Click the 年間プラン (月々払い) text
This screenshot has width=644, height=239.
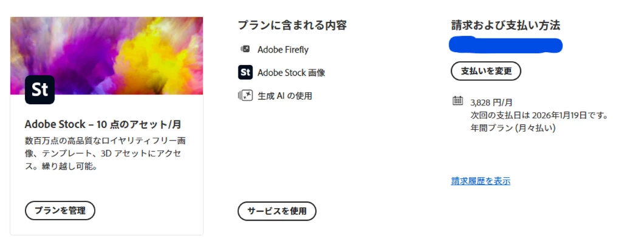[x=513, y=128]
